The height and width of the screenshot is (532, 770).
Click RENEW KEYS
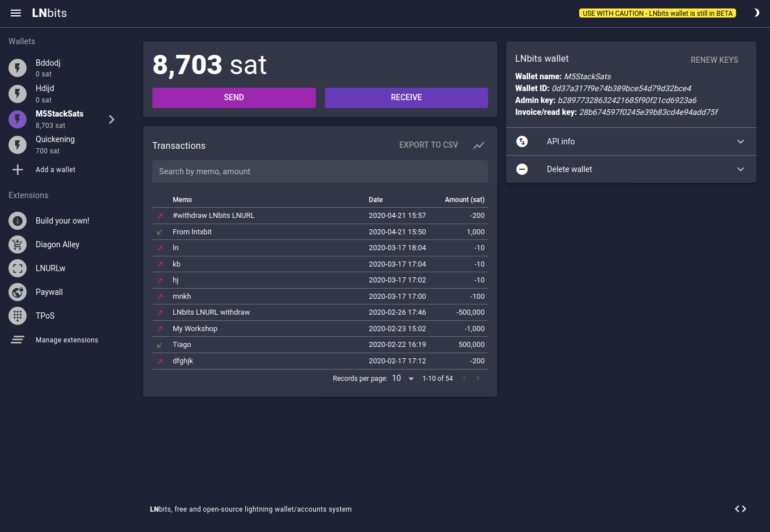click(x=715, y=60)
